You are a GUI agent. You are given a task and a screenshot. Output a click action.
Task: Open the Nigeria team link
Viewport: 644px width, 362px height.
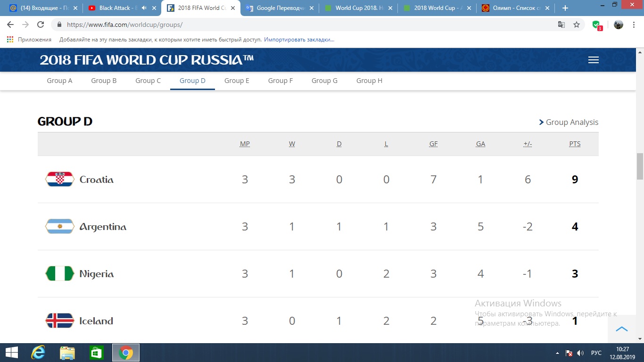click(97, 274)
